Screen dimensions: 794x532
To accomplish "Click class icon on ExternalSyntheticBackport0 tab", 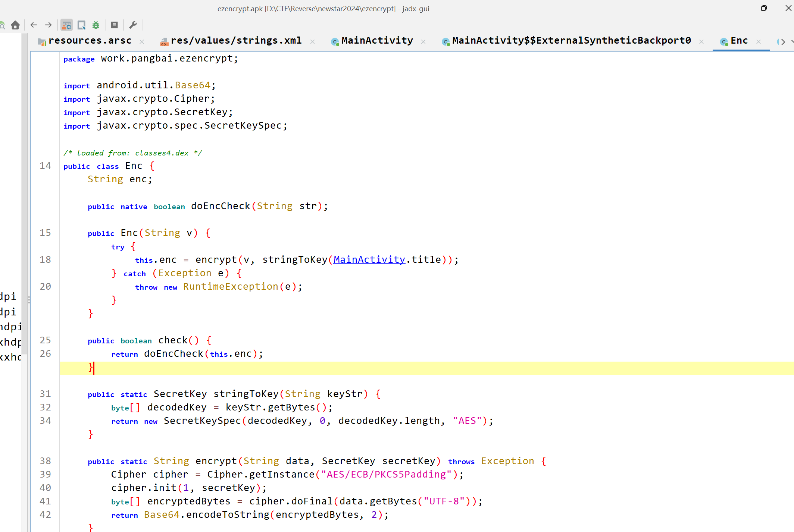I will 446,42.
